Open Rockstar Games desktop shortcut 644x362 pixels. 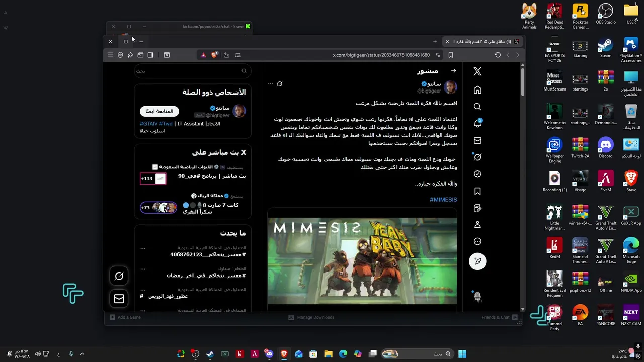point(580,16)
